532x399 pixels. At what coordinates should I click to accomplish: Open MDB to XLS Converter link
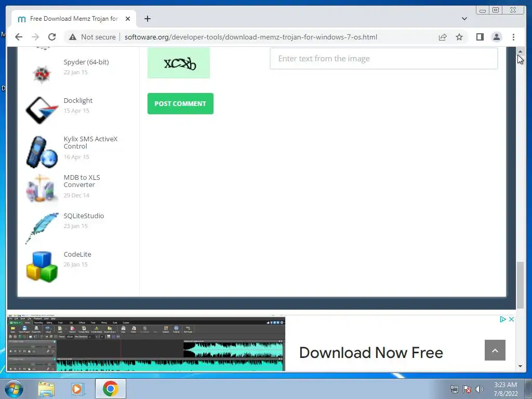pyautogui.click(x=82, y=181)
